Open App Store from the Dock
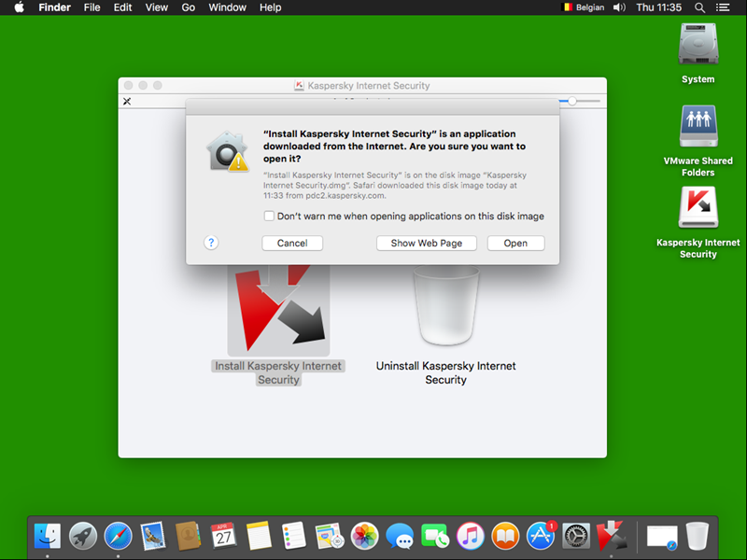 pyautogui.click(x=541, y=536)
